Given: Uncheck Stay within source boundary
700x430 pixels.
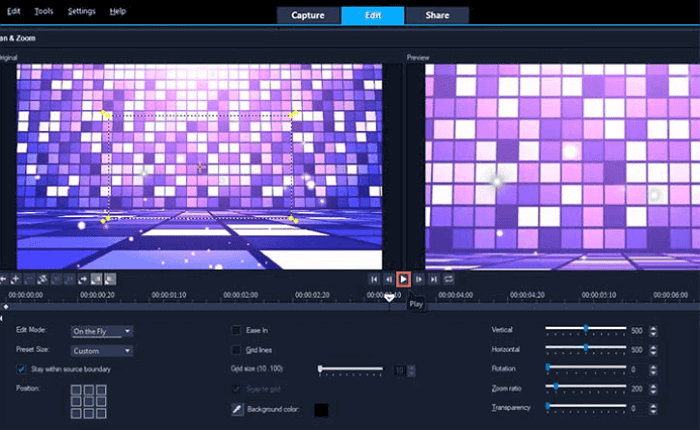Looking at the screenshot, I should (22, 369).
